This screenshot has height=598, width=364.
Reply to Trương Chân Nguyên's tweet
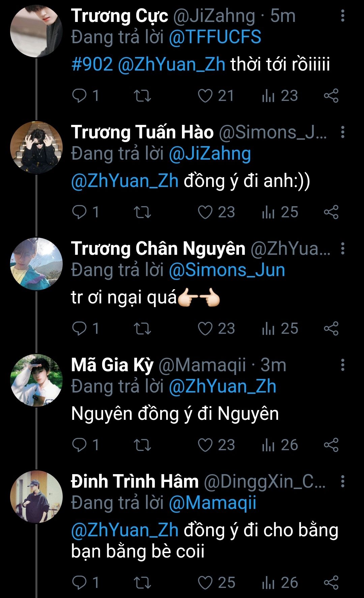point(85,329)
